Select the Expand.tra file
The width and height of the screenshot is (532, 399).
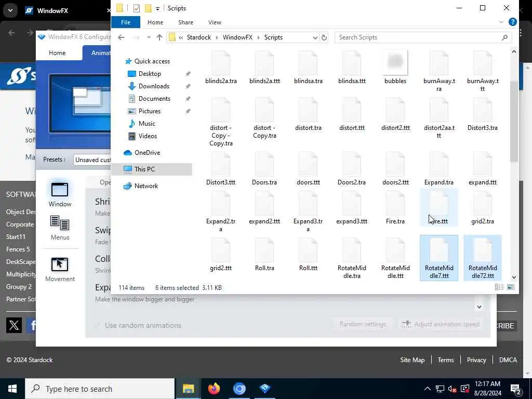coord(438,169)
